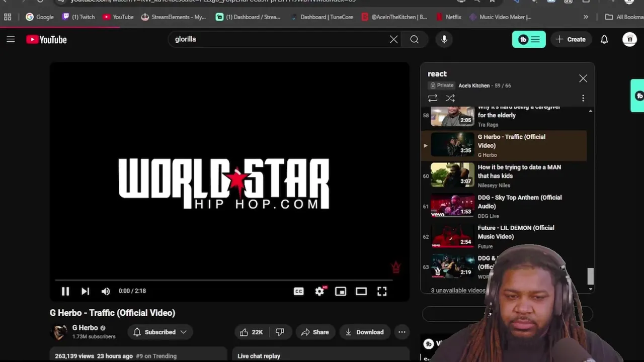
Task: Click the search magnifier button
Action: 414,39
